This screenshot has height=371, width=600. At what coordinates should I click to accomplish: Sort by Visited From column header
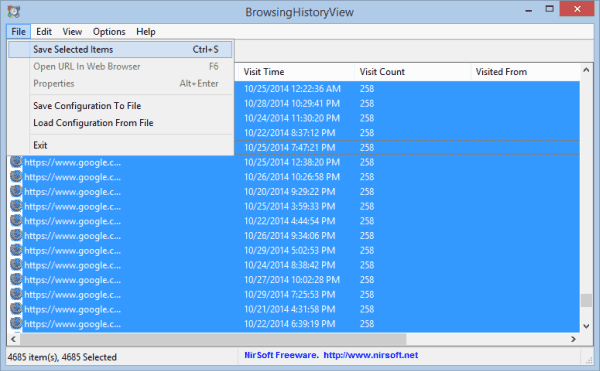[x=525, y=72]
